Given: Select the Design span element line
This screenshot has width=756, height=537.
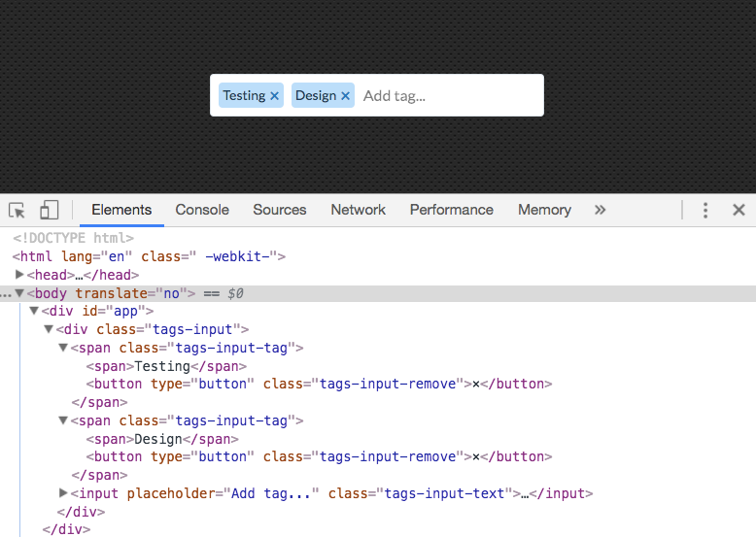Looking at the screenshot, I should pyautogui.click(x=162, y=439).
